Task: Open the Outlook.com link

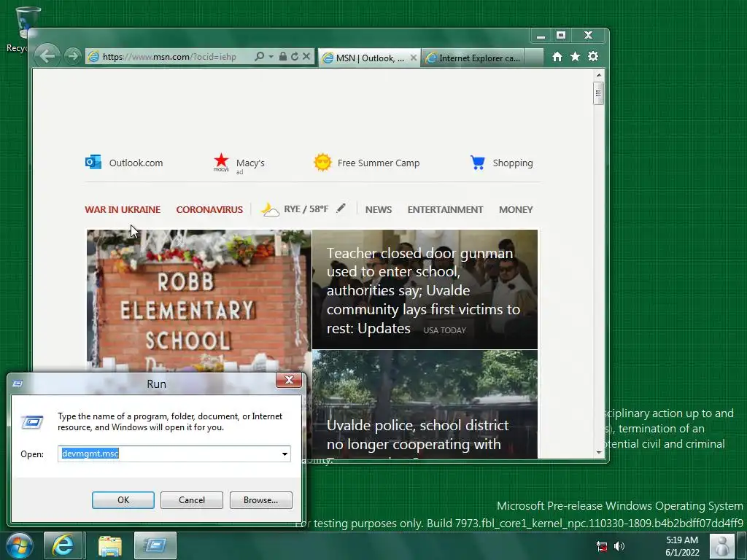Action: (x=136, y=163)
